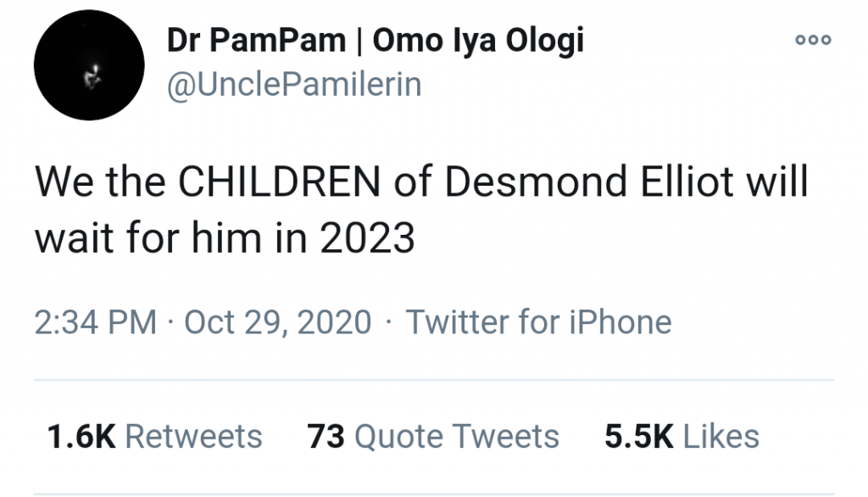The height and width of the screenshot is (497, 868).
Task: Click the Oct 29, 2020 date
Action: click(277, 322)
